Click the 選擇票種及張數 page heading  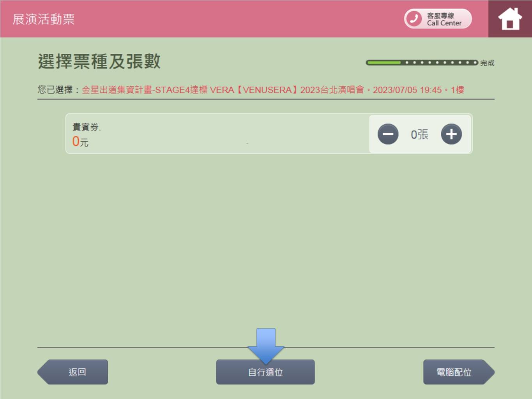99,62
